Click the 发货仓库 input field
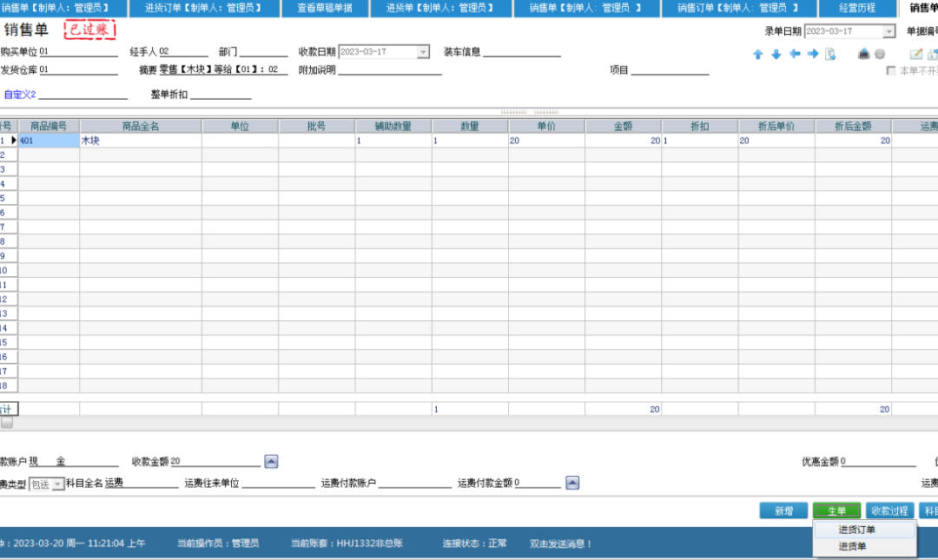This screenshot has width=938, height=560. 78,70
